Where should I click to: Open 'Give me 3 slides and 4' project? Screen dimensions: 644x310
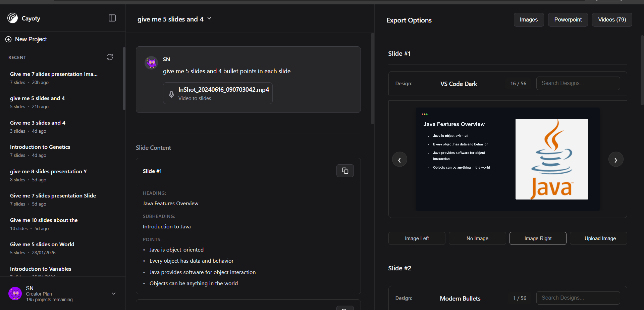tap(38, 127)
